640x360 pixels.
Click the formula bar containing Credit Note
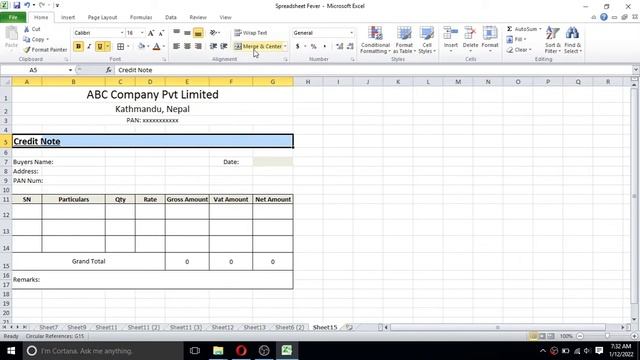(x=373, y=70)
